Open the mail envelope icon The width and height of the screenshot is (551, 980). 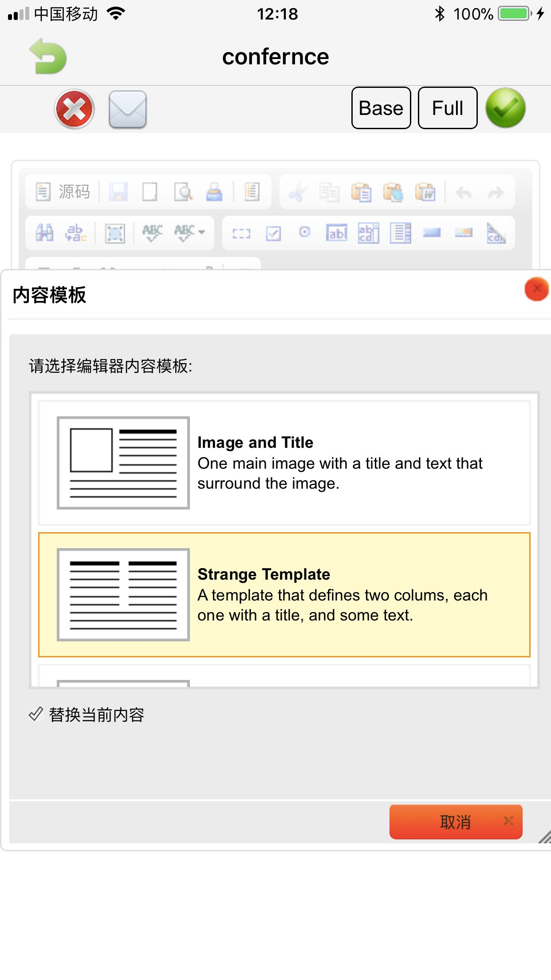coord(128,109)
